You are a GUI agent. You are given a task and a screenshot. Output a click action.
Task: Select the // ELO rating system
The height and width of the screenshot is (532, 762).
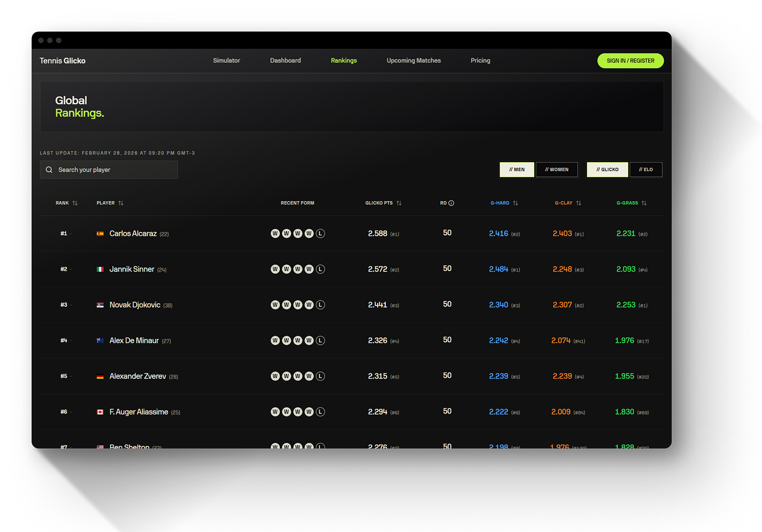click(646, 170)
